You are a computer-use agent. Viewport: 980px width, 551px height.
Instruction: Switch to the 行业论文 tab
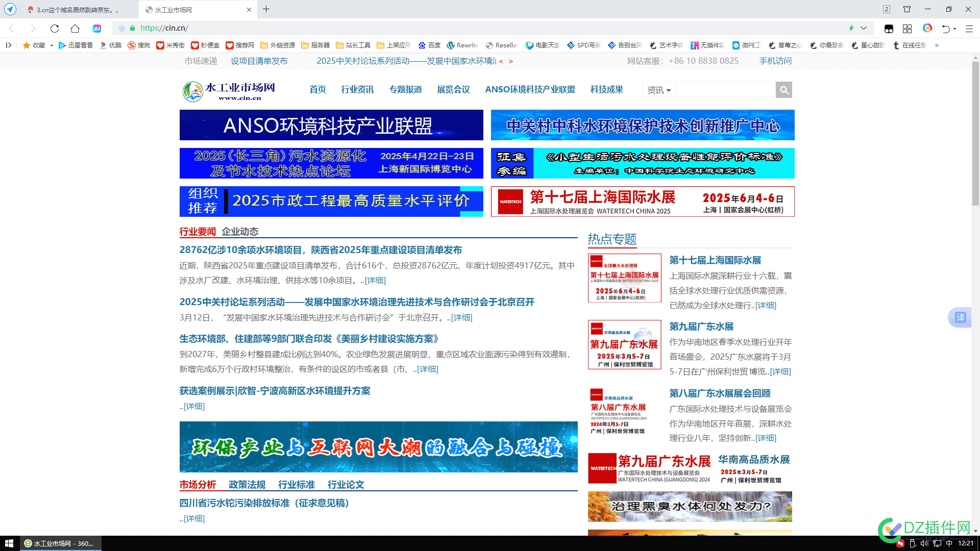[346, 485]
